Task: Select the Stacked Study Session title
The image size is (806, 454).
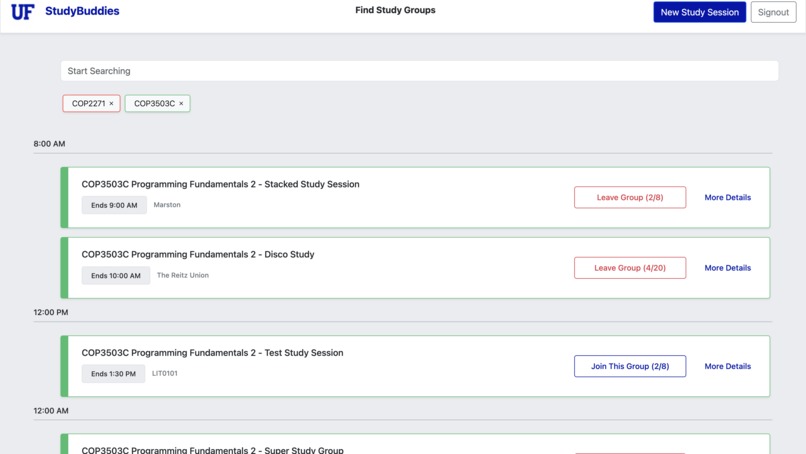Action: coord(220,184)
